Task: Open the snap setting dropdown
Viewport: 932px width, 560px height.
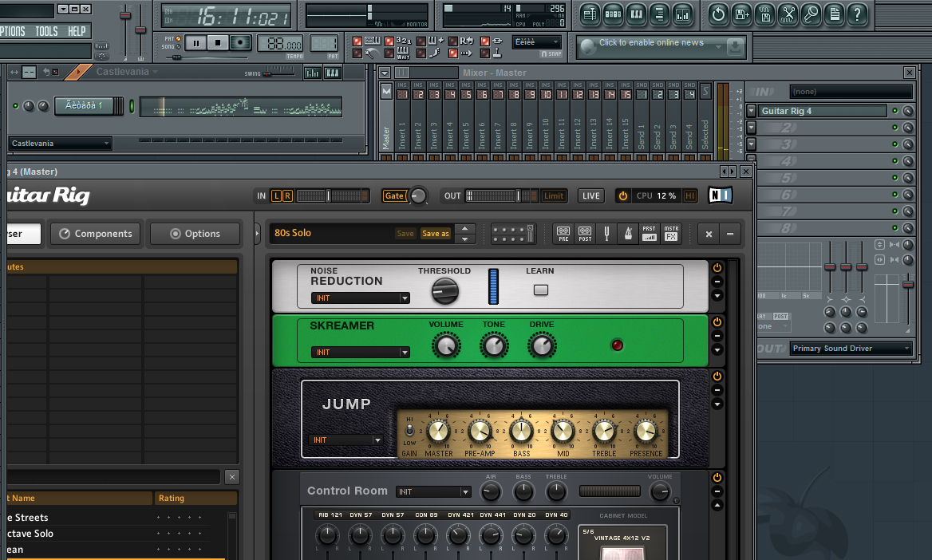Action: click(537, 42)
